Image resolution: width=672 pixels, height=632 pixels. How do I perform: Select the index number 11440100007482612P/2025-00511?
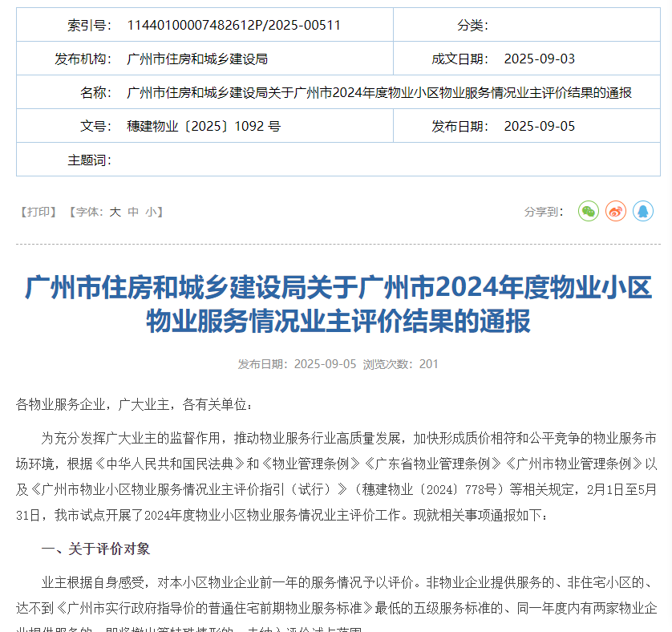233,26
